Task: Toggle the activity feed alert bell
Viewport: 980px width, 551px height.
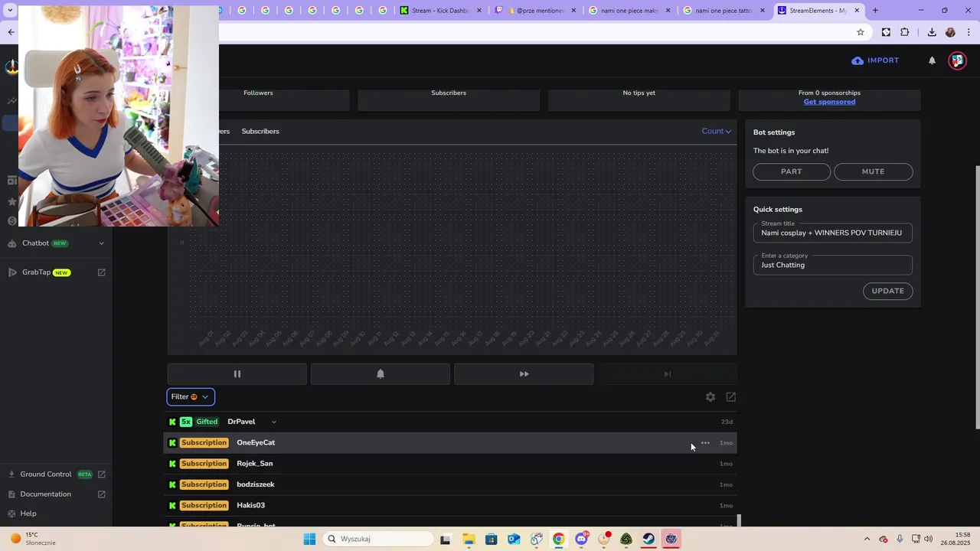Action: coord(381,374)
